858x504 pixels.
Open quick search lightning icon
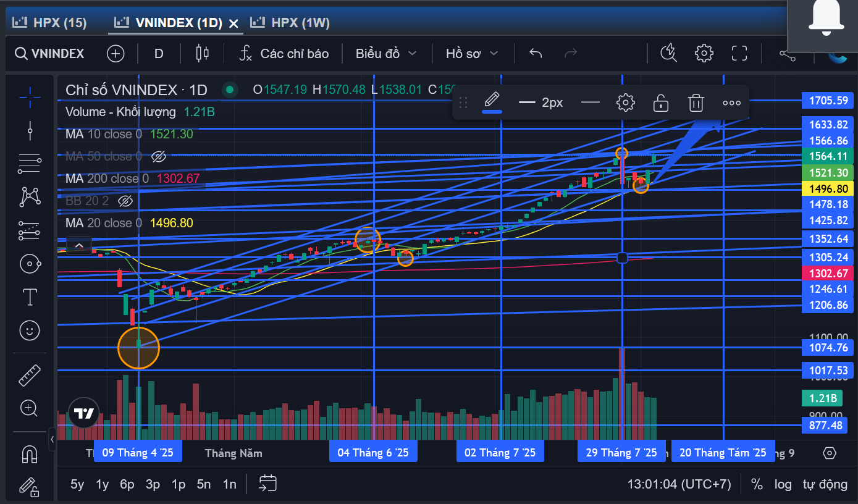coord(668,54)
